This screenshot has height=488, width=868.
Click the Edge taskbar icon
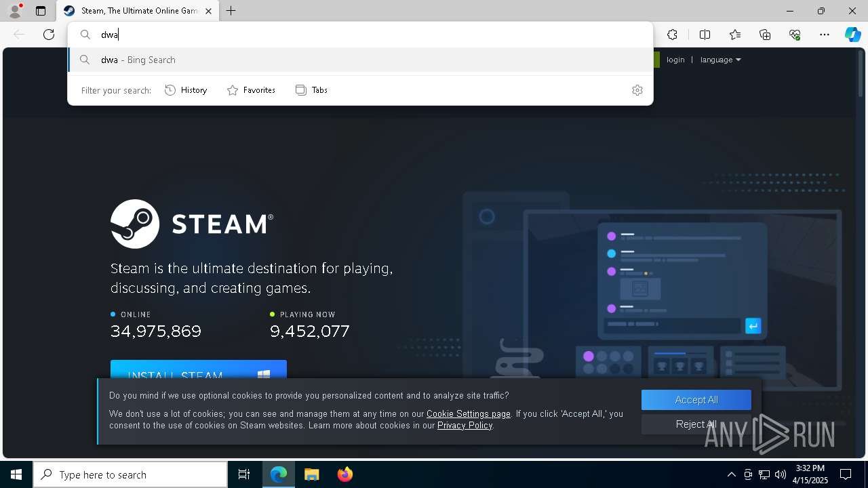pos(279,474)
